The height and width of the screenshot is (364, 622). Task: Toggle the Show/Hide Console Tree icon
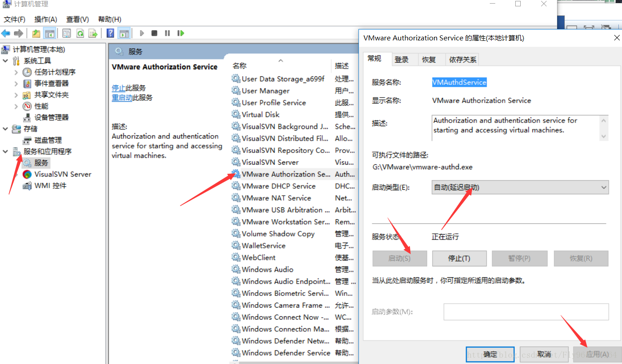50,33
